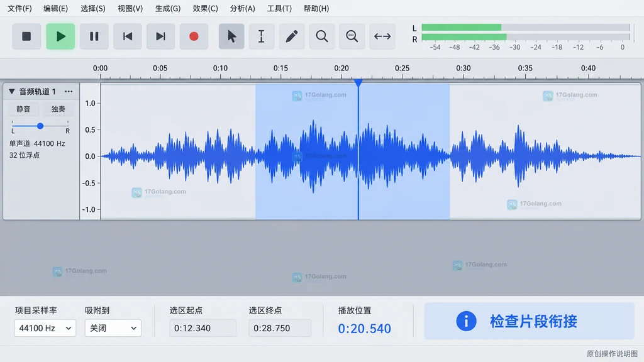
Task: Start recording with the red Record button
Action: point(194,36)
